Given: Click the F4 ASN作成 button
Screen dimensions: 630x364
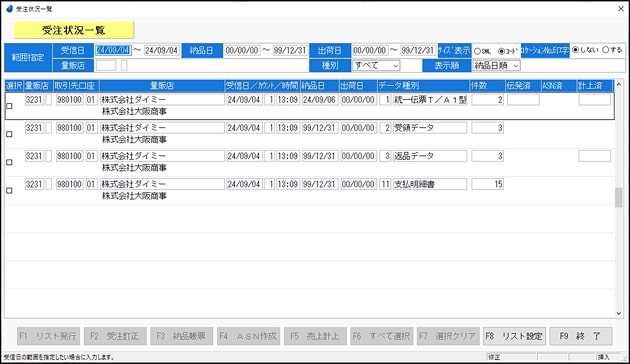Looking at the screenshot, I should pos(248,336).
